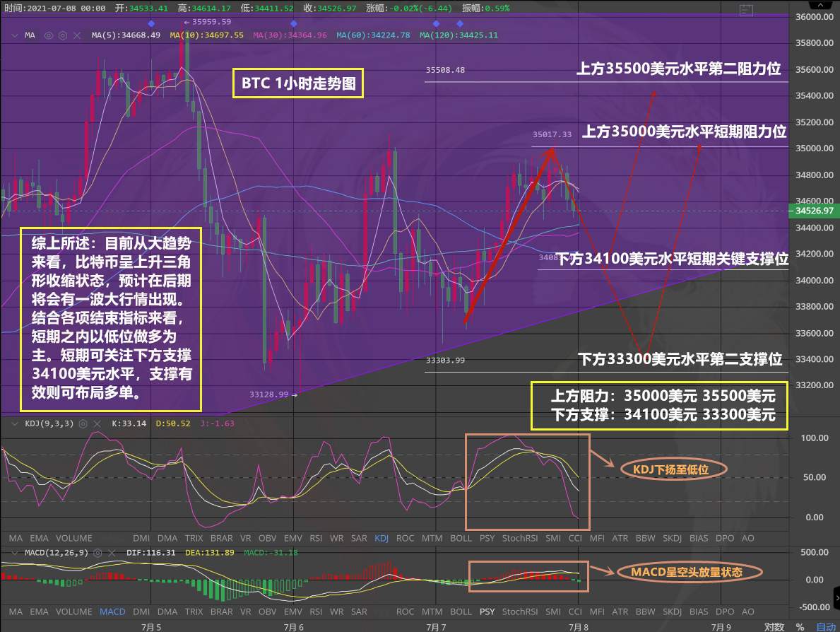
Task: Open MA indicator settings hexagon icon
Action: [63, 35]
